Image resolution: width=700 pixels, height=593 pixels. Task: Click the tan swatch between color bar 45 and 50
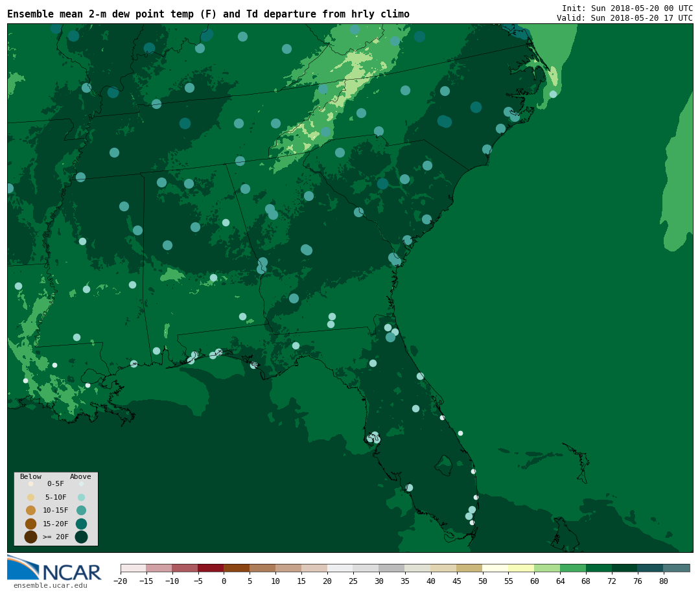(469, 568)
